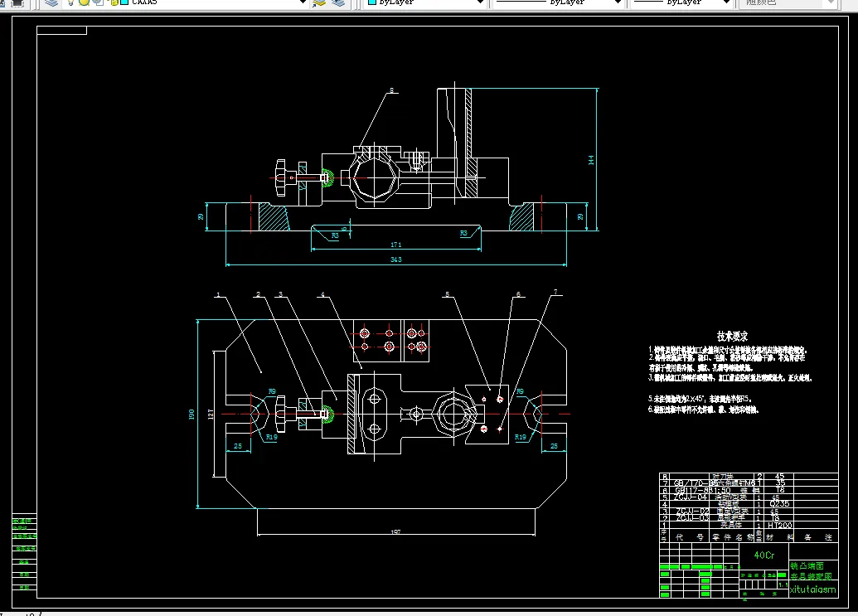The width and height of the screenshot is (858, 616).
Task: Open the ByLayer color dropdown
Action: (426, 2)
